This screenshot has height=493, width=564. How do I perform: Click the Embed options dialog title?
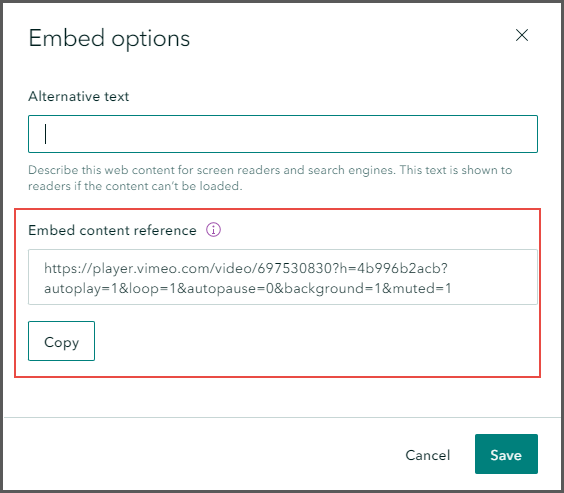click(x=109, y=38)
